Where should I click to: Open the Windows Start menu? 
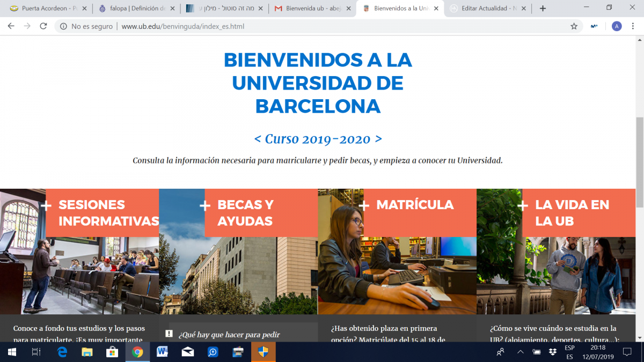click(x=12, y=352)
